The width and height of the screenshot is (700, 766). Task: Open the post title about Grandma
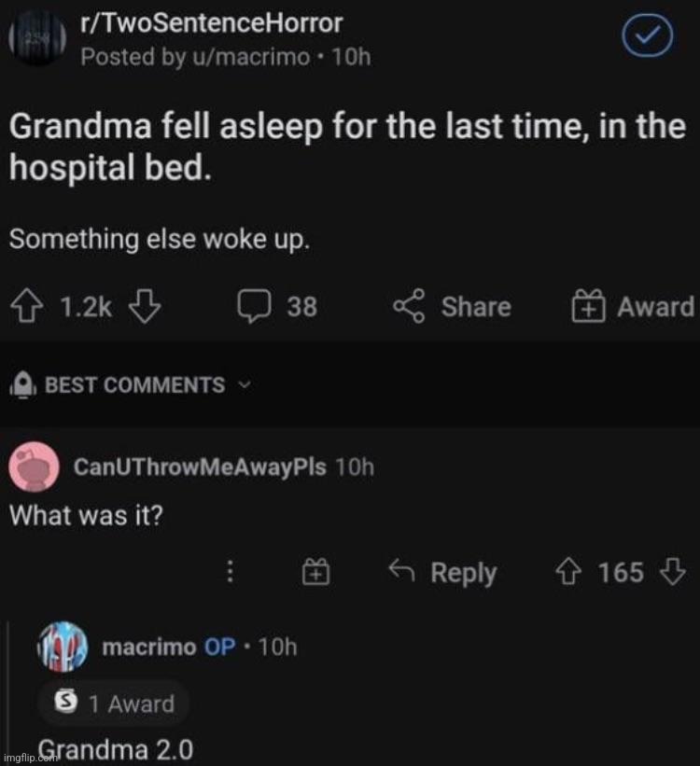pos(346,146)
